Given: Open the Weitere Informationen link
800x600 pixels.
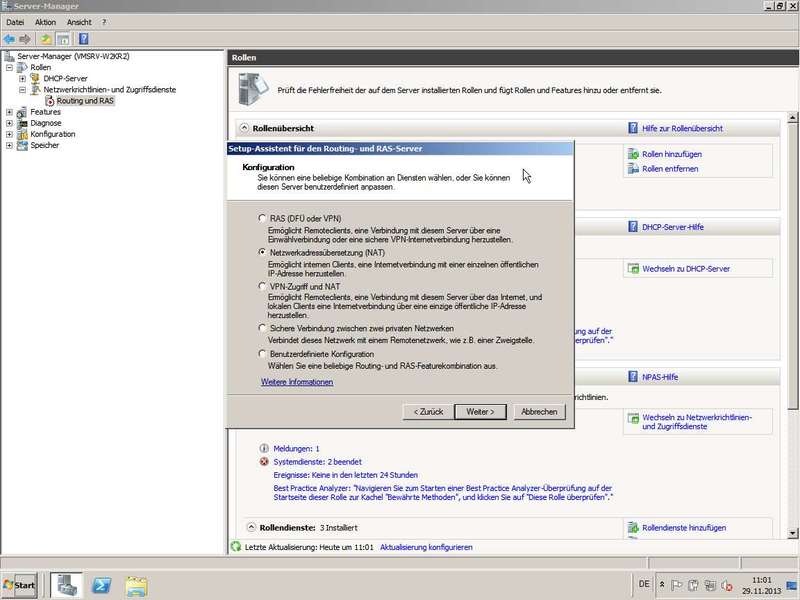Looking at the screenshot, I should tap(297, 382).
